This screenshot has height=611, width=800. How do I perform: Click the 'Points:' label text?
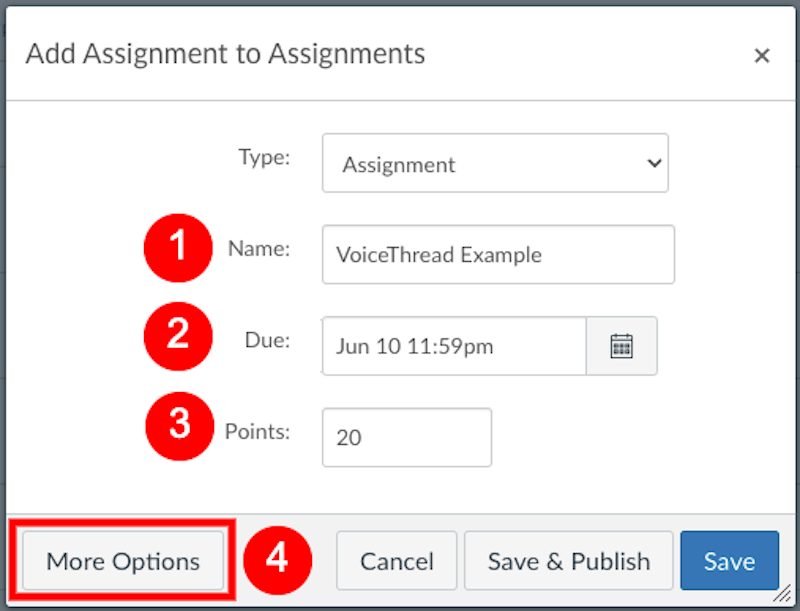257,431
